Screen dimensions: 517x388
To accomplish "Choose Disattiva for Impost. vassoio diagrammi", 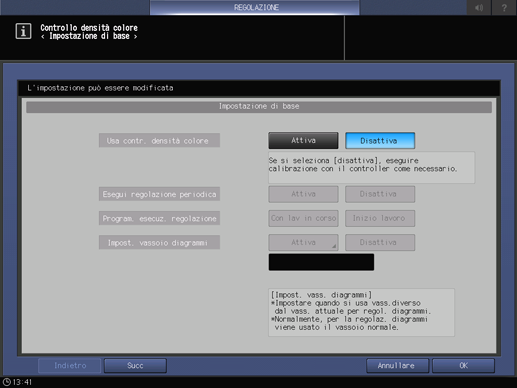I will coord(380,242).
